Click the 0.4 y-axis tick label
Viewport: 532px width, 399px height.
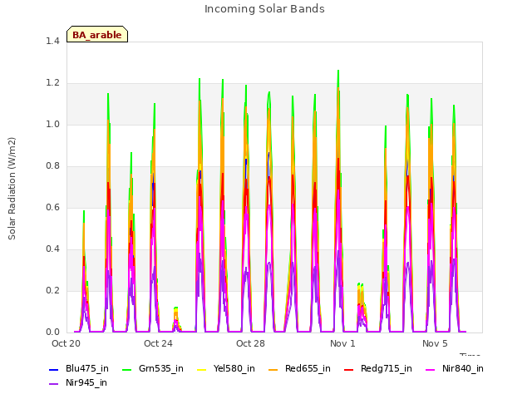point(52,249)
